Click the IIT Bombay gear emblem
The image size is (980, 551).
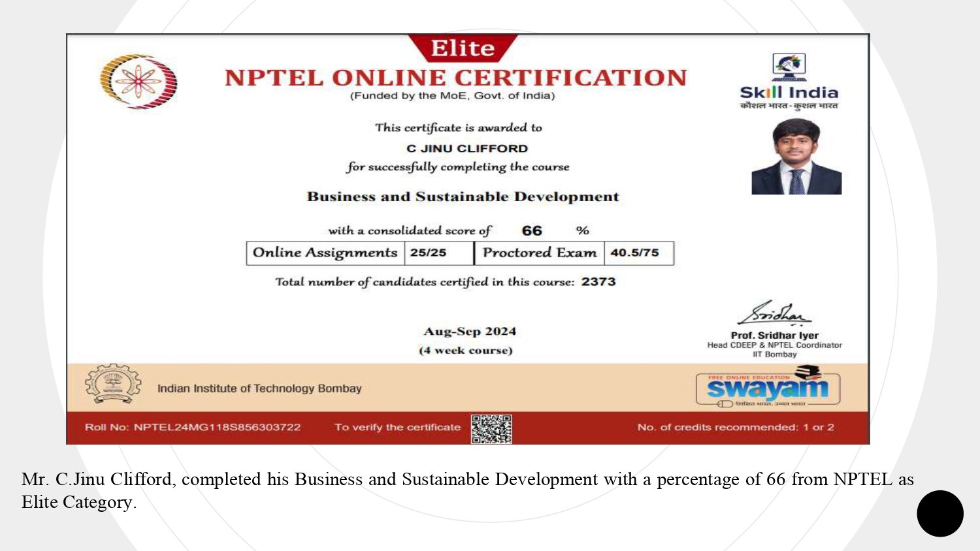113,385
